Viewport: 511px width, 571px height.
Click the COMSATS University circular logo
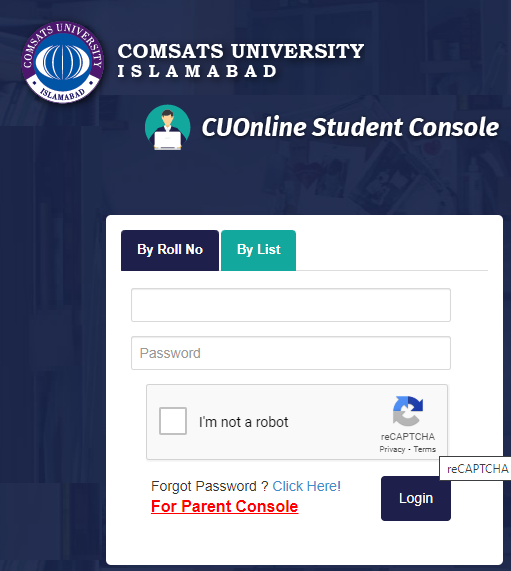pos(63,62)
